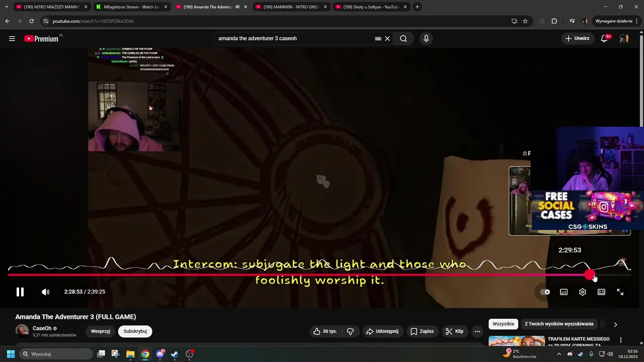
Task: Like the video with thumbs up
Action: [325, 331]
